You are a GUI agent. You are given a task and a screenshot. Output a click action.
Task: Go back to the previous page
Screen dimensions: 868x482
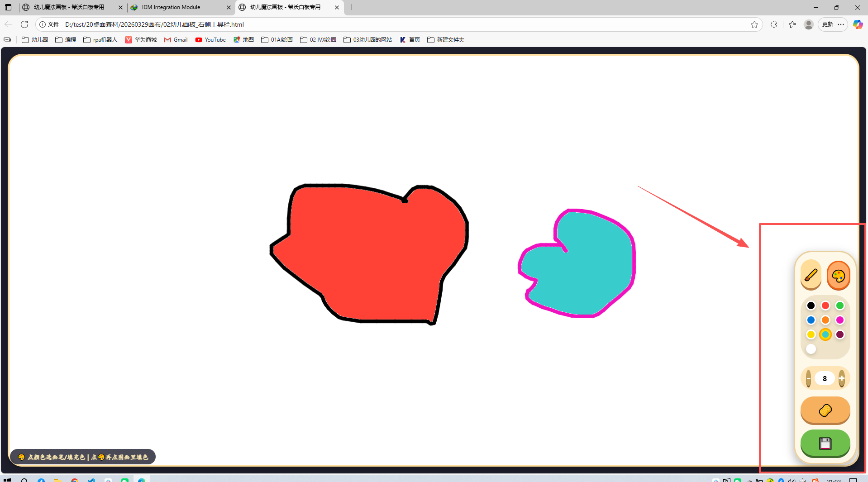tap(8, 24)
